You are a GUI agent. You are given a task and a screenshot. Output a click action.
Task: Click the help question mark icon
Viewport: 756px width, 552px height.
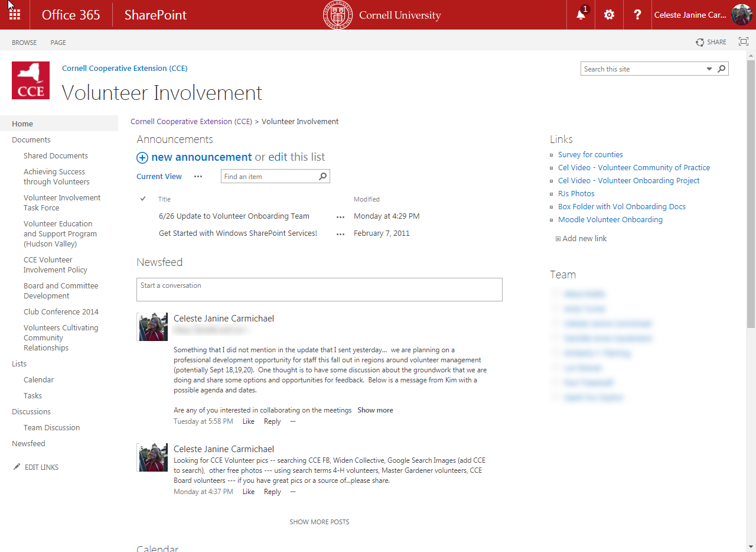click(637, 15)
